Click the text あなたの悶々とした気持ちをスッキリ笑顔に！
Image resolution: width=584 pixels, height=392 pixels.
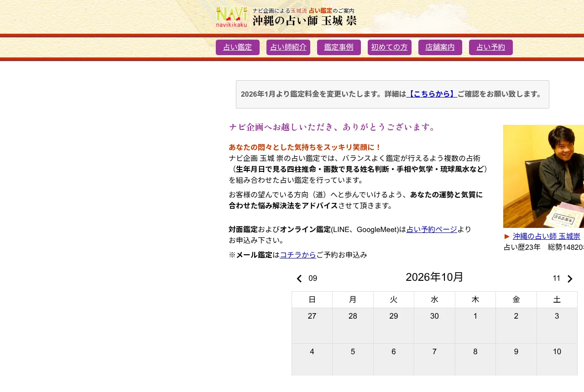coord(305,147)
